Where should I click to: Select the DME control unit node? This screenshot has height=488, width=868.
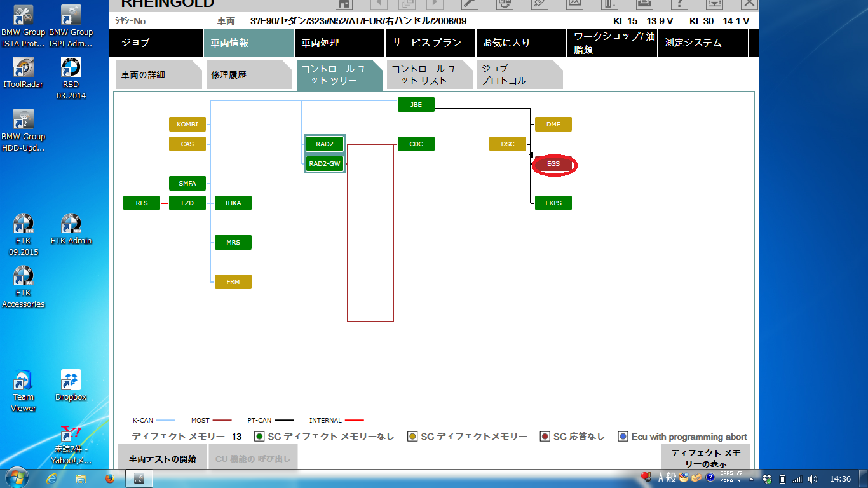tap(553, 125)
